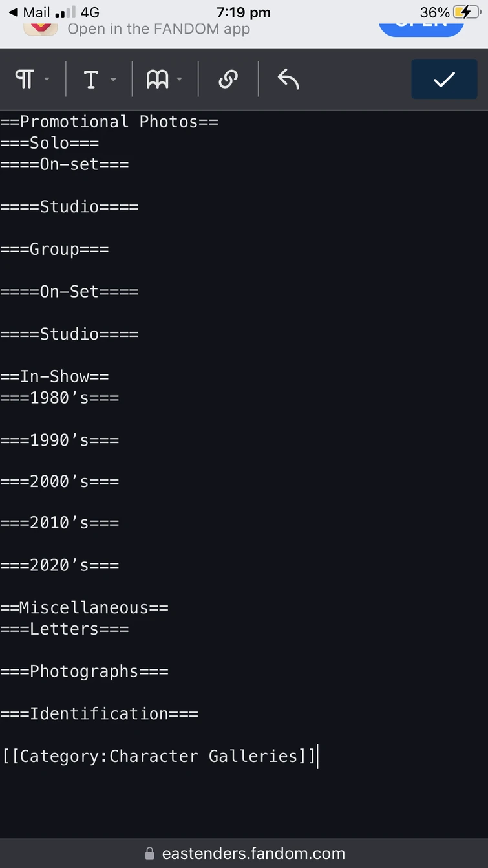Image resolution: width=488 pixels, height=868 pixels.
Task: Tap the FANDOM app logo icon
Action: (x=41, y=28)
